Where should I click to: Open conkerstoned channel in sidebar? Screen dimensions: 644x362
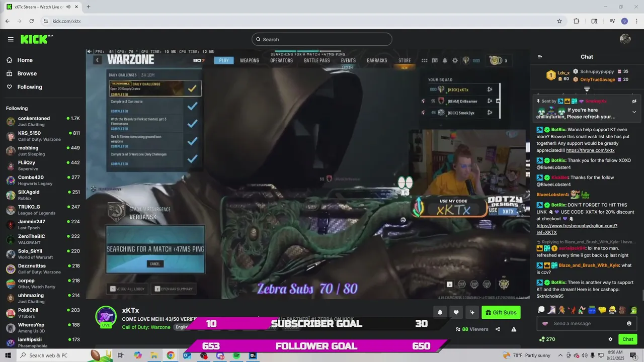tap(43, 121)
